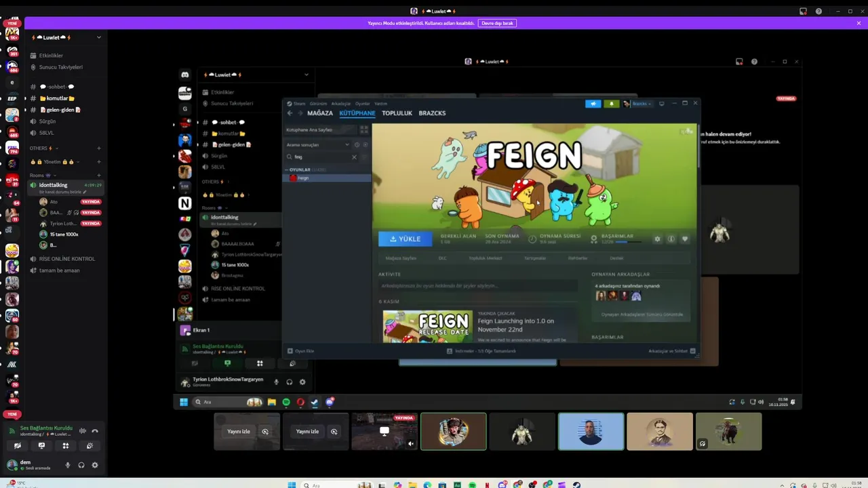
Task: Open Discord user settings gear
Action: [x=95, y=465]
